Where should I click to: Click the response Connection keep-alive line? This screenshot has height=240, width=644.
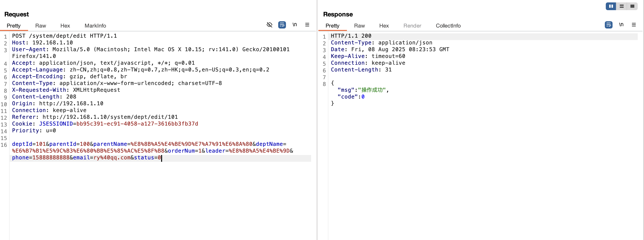pos(368,63)
